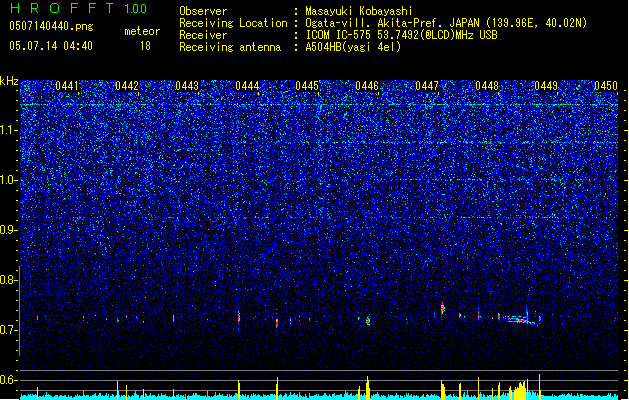
Task: Click the 0448 time marker
Action: click(x=487, y=86)
